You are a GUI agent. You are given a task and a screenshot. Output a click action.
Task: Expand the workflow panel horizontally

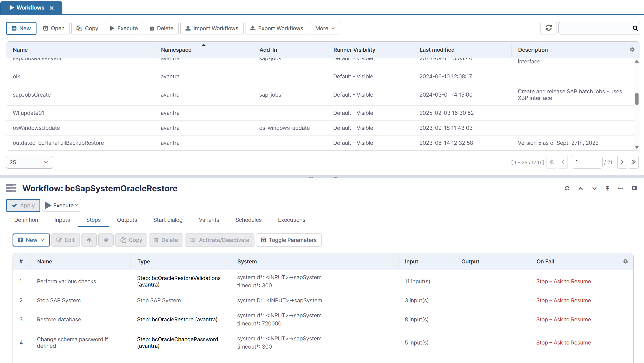[x=620, y=188]
